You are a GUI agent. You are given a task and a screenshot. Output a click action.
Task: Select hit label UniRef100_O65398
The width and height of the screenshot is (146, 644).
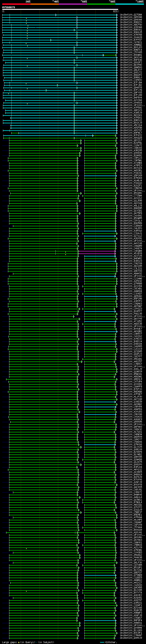coord(131,17)
